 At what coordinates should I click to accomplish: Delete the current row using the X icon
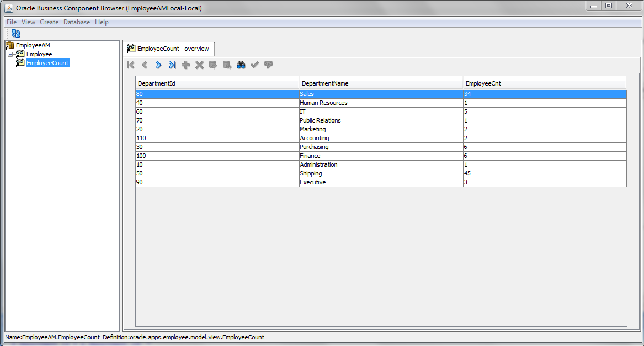(x=199, y=65)
